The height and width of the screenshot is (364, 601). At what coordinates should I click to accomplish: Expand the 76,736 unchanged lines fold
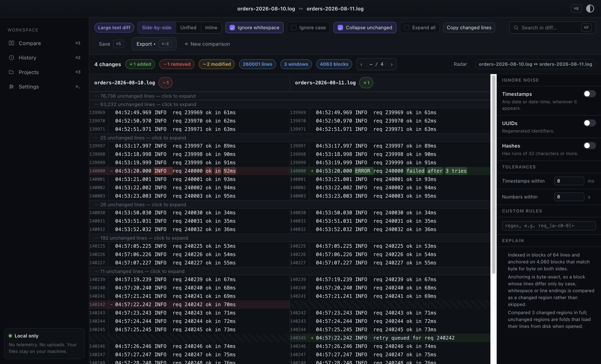289,96
